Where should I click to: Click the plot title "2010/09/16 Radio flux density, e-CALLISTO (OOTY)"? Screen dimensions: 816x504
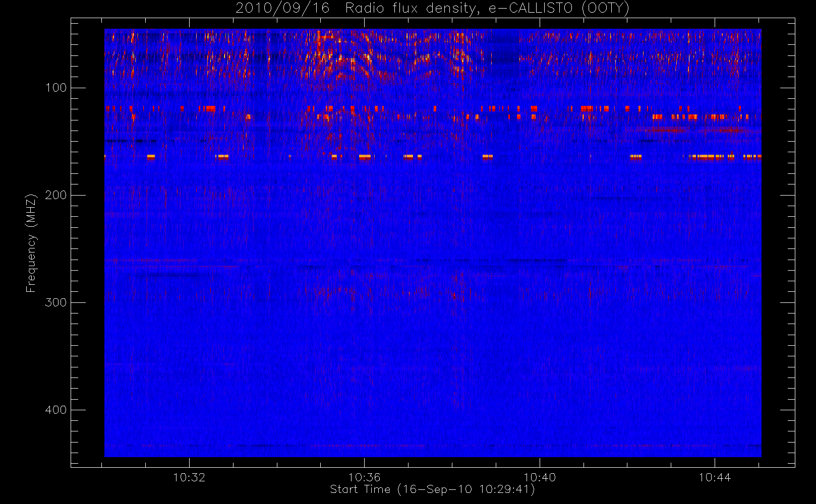pyautogui.click(x=432, y=9)
